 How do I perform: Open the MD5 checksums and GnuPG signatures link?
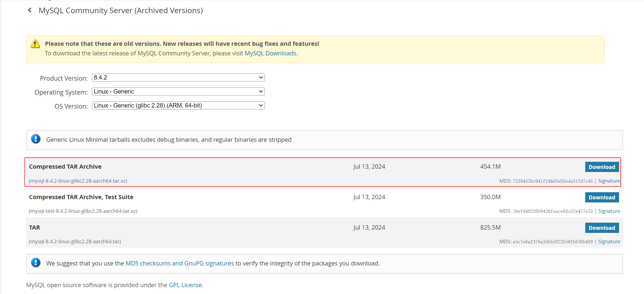180,263
